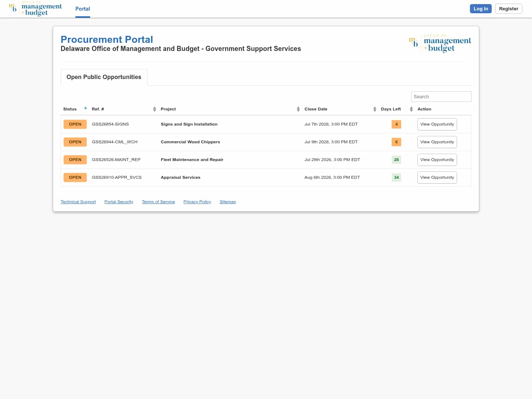This screenshot has width=532, height=399.
Task: Click the 34 days left green badge
Action: tap(396, 177)
